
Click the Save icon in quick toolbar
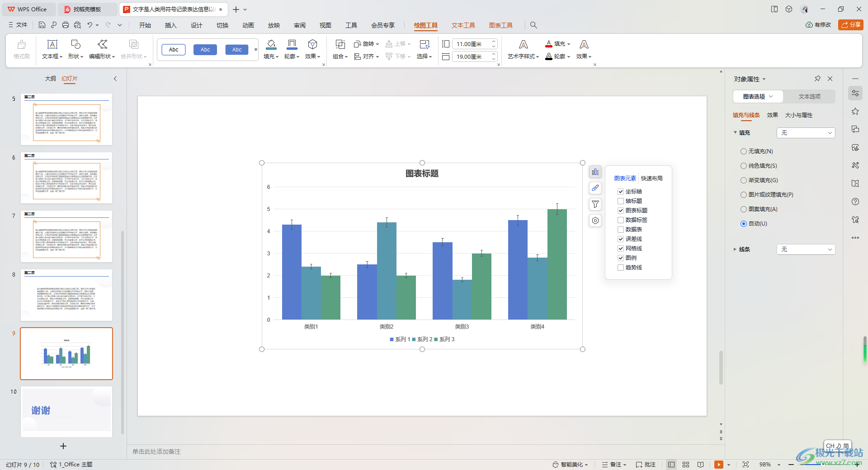click(42, 25)
